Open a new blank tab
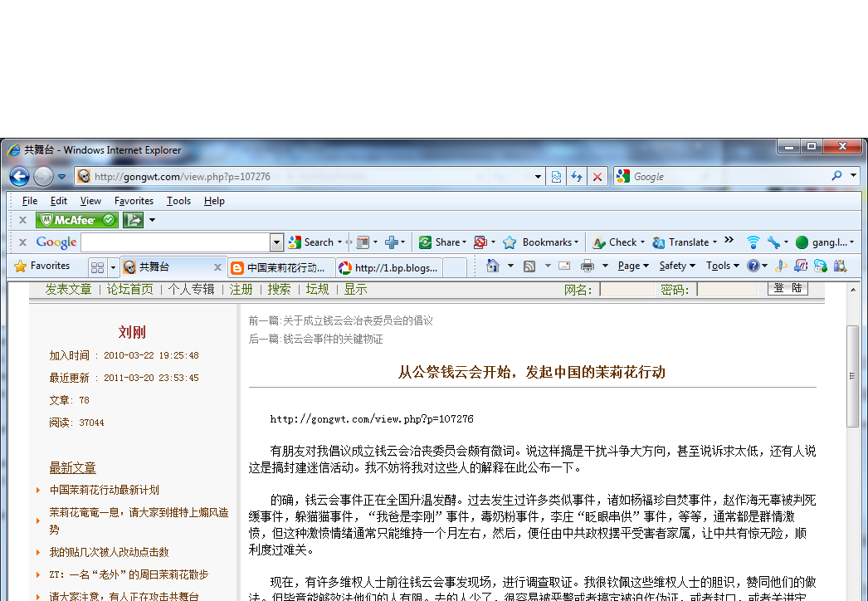 point(455,268)
